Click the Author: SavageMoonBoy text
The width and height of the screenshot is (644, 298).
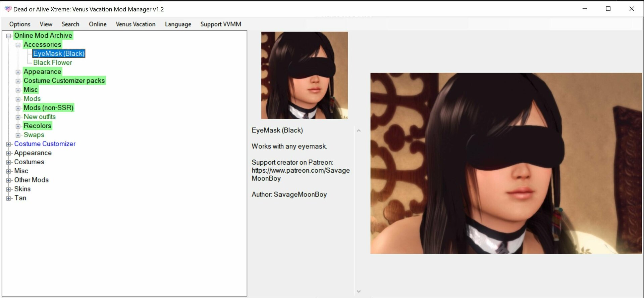(289, 195)
